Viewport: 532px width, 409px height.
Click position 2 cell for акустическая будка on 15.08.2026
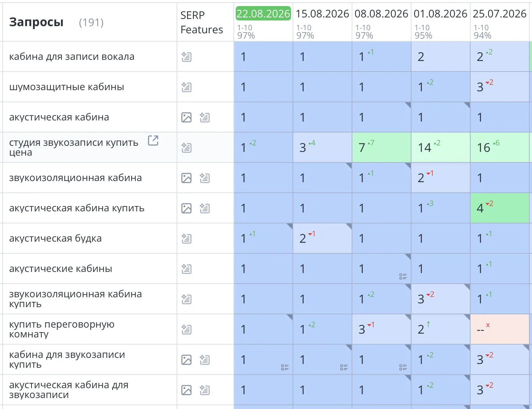click(322, 239)
